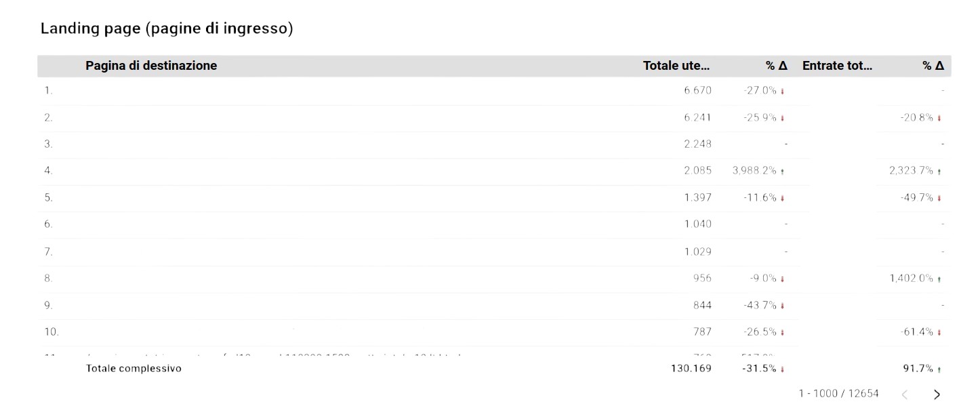980x406 pixels.
Task: Click the -61.4% value in row 10
Action: [917, 331]
